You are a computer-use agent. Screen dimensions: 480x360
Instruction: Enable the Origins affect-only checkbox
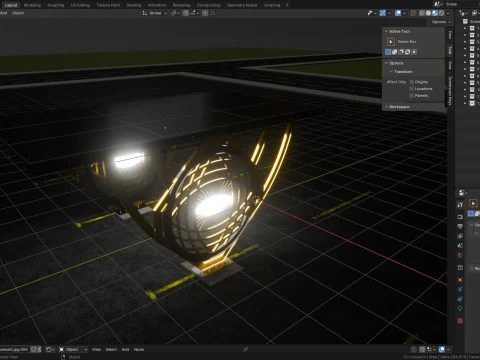(x=412, y=82)
